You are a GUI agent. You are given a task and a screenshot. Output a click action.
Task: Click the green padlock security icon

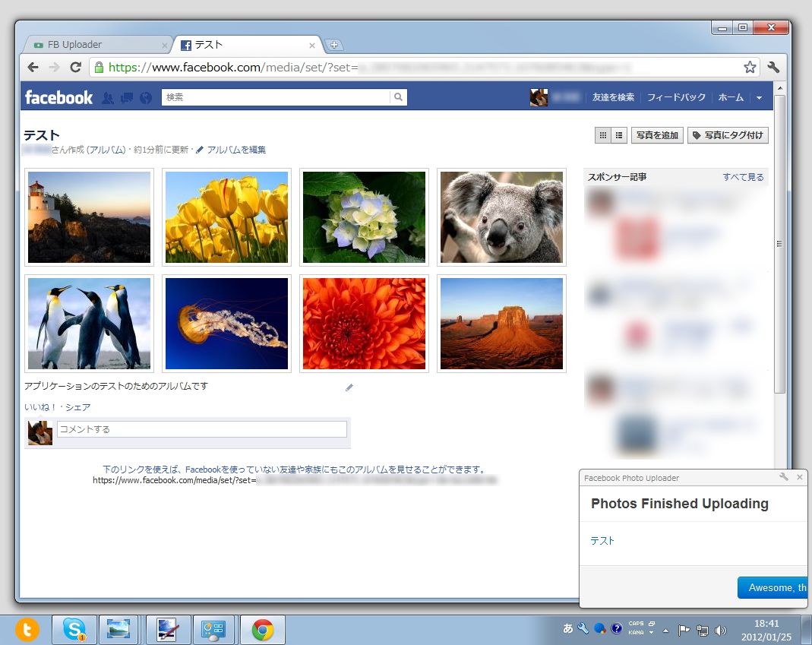coord(99,67)
